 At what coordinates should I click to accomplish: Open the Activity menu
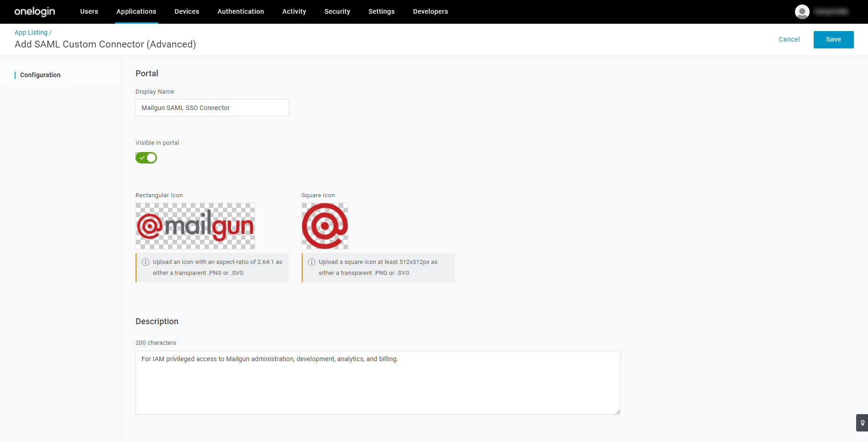(x=294, y=11)
